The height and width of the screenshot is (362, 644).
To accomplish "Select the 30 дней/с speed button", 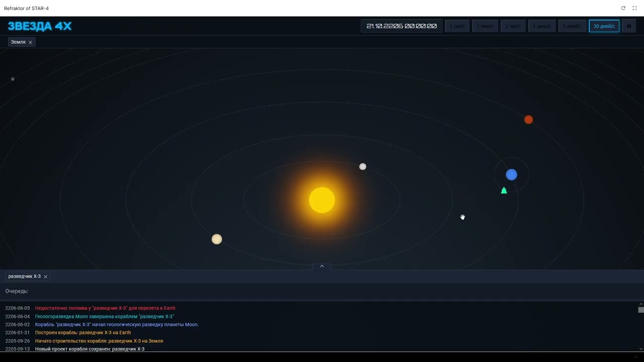I will click(x=604, y=26).
